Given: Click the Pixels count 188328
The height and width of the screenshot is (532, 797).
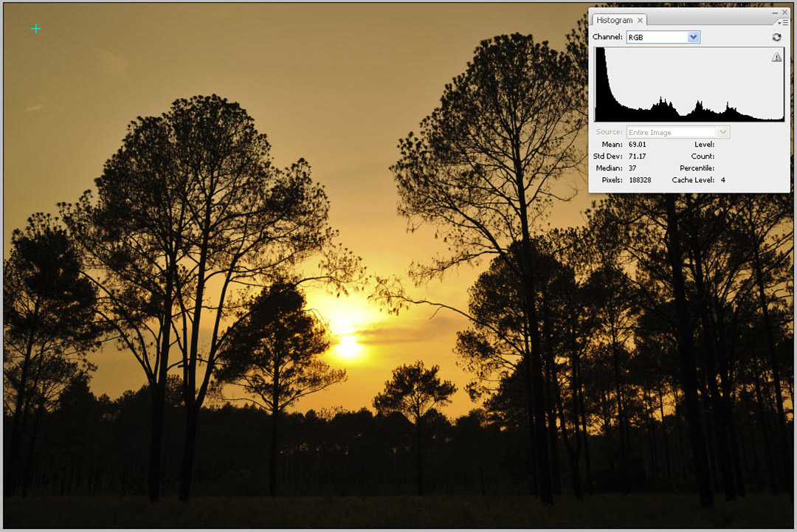Looking at the screenshot, I should click(639, 180).
